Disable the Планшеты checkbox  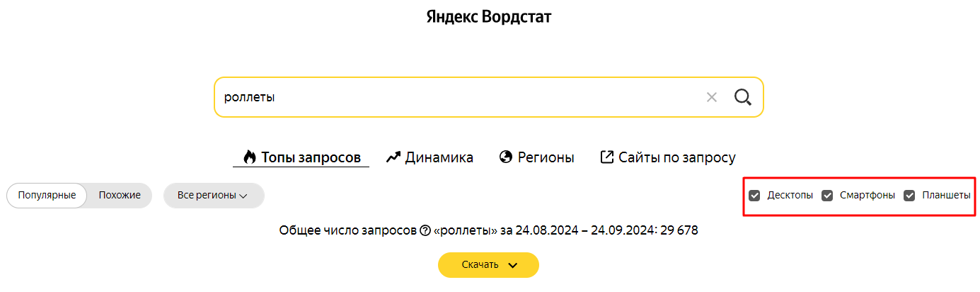point(910,195)
